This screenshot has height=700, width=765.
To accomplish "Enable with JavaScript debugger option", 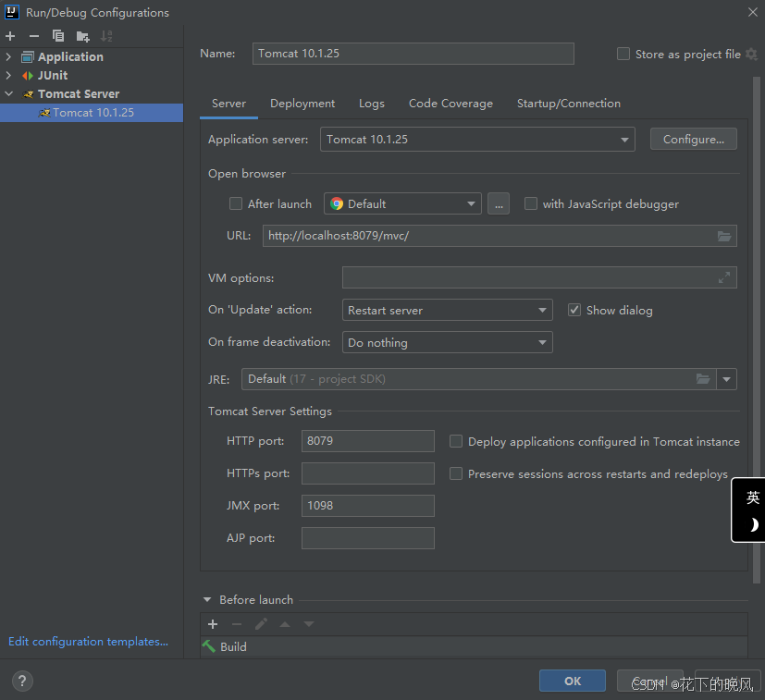I will pos(531,203).
